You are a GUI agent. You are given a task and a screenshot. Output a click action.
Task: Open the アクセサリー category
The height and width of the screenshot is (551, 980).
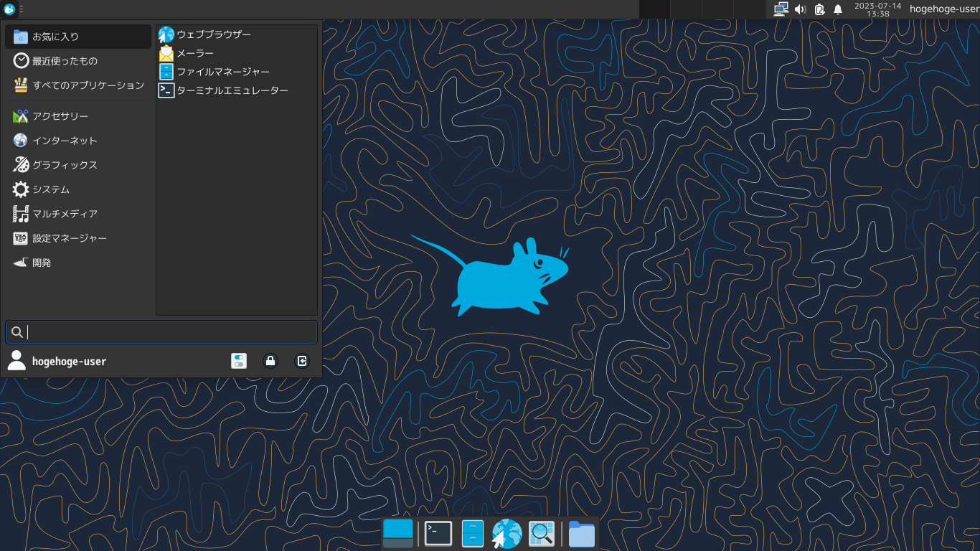tap(78, 116)
